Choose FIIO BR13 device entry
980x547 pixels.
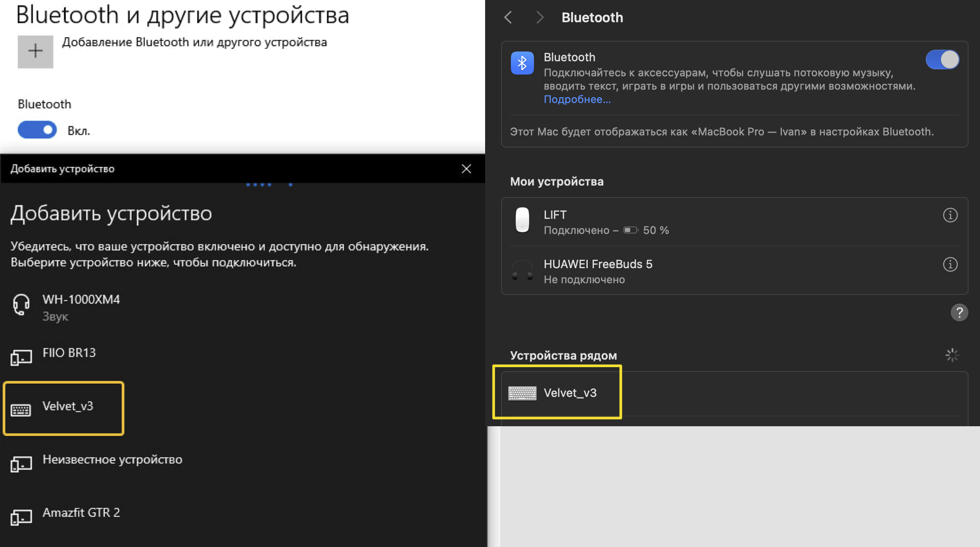click(x=69, y=353)
